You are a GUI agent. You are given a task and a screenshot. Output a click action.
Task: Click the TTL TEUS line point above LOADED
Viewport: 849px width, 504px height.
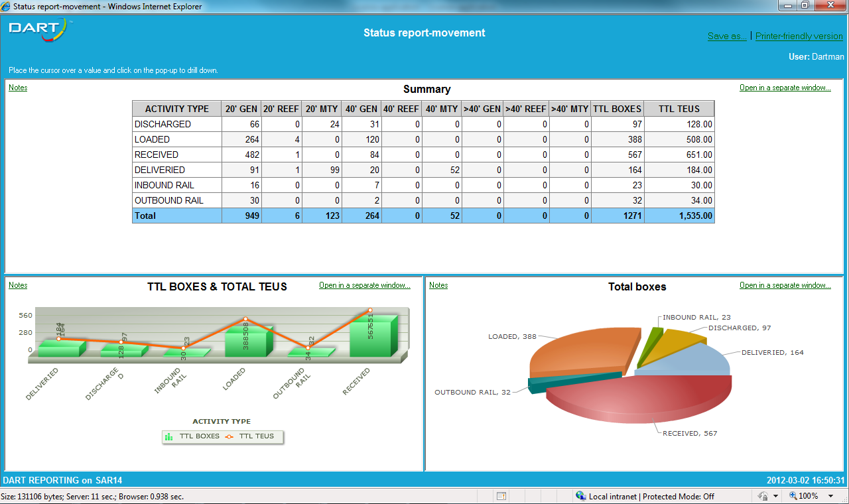click(x=245, y=319)
